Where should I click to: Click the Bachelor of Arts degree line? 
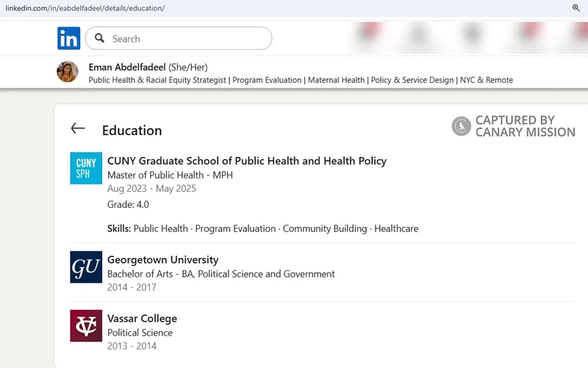coord(220,274)
